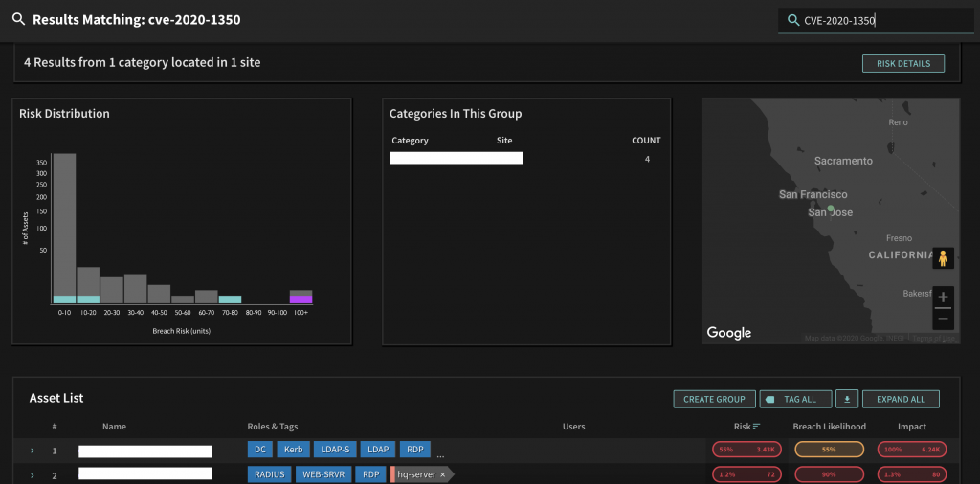Click the download icon button in Asset List
Viewport: 980px width, 484px height.
[846, 399]
